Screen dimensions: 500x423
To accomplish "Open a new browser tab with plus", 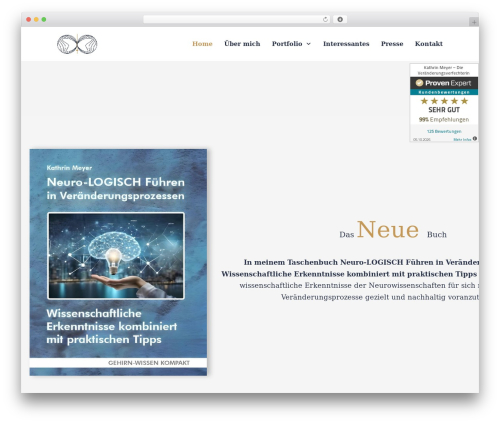I will click(x=474, y=22).
